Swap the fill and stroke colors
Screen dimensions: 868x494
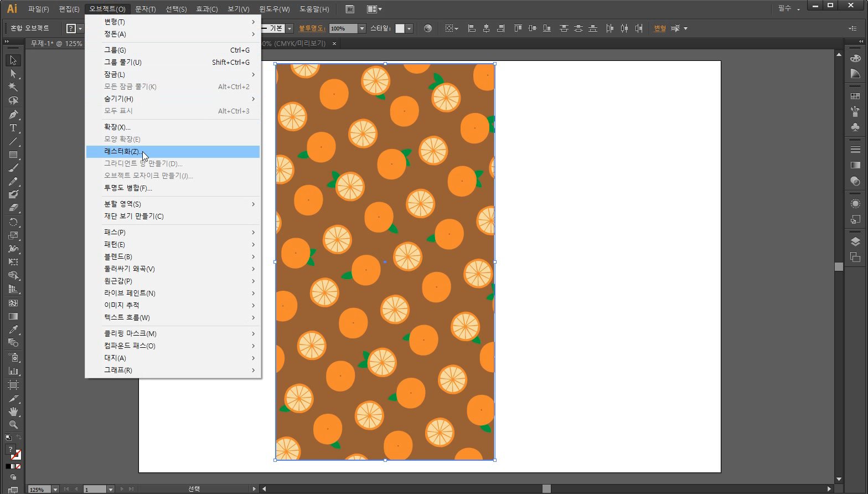(19, 438)
